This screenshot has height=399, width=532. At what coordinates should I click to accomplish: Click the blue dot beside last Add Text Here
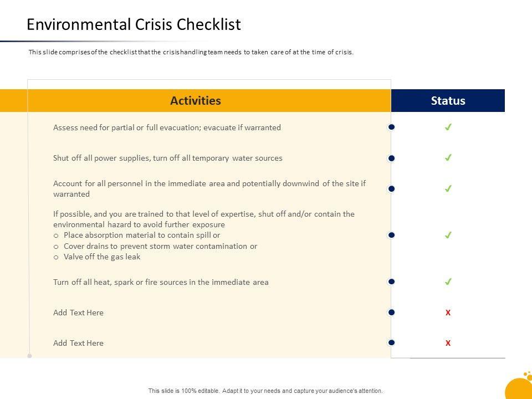click(x=391, y=343)
